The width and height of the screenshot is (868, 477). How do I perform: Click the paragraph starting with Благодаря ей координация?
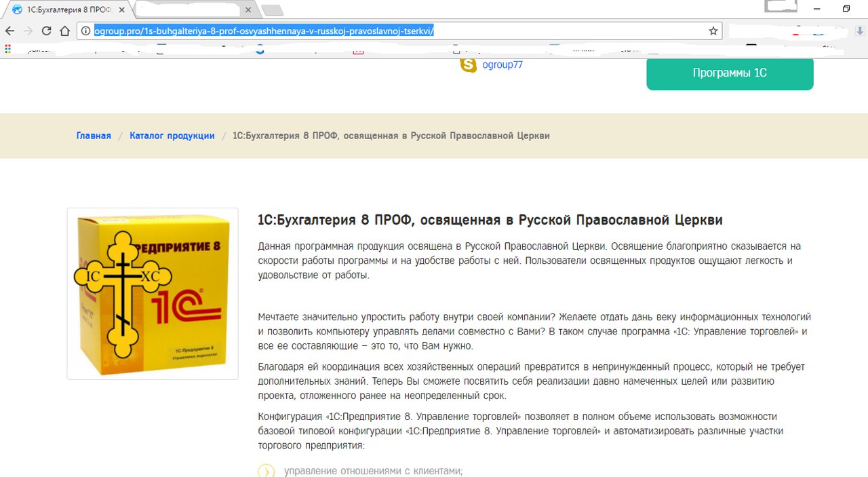pos(532,381)
